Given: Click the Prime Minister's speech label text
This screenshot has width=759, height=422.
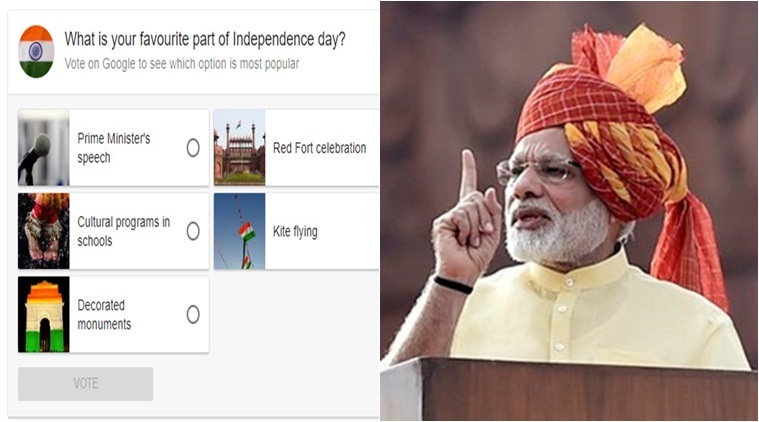Looking at the screenshot, I should tap(114, 148).
